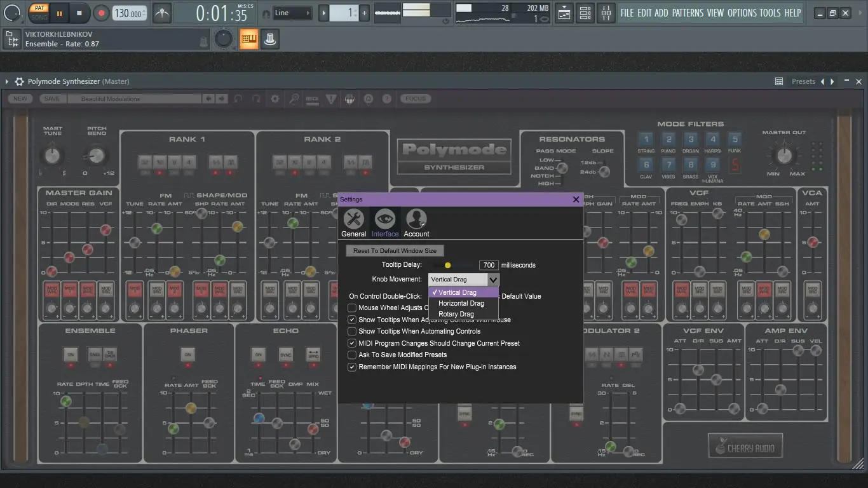Screen dimensions: 868x488
Task: Click the redo arrow in the Polymode toolbar
Action: (257, 98)
